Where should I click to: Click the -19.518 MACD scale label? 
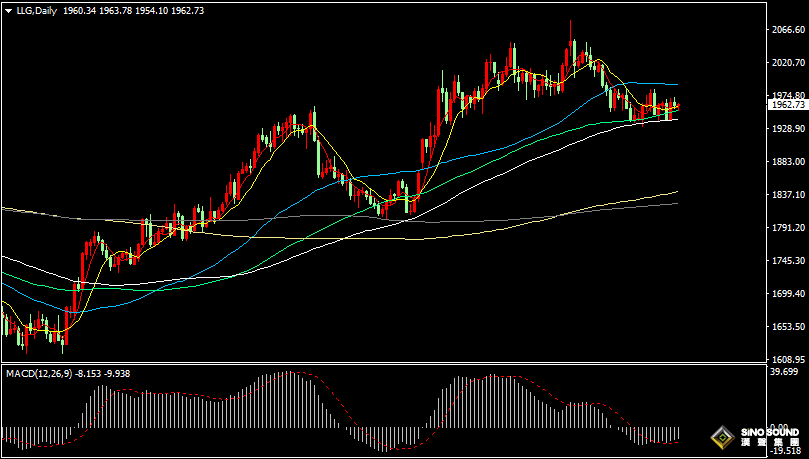point(788,450)
